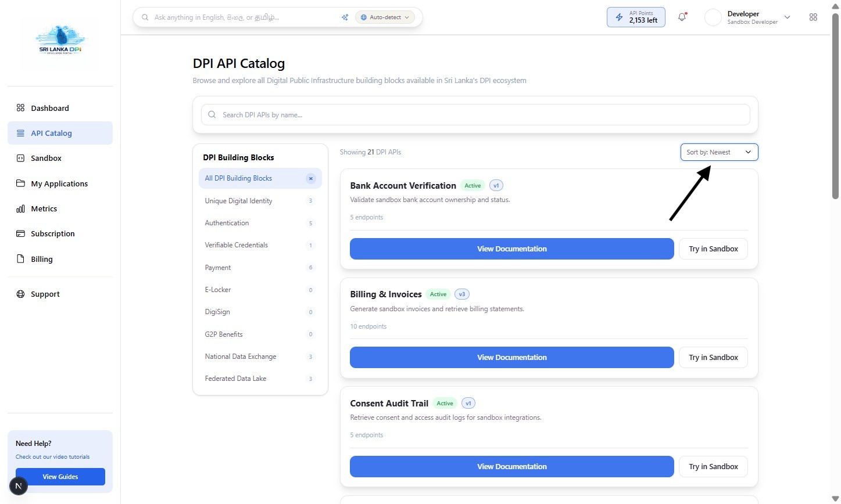This screenshot has height=504, width=841.
Task: View Documentation for Billing & Invoices
Action: coord(512,357)
